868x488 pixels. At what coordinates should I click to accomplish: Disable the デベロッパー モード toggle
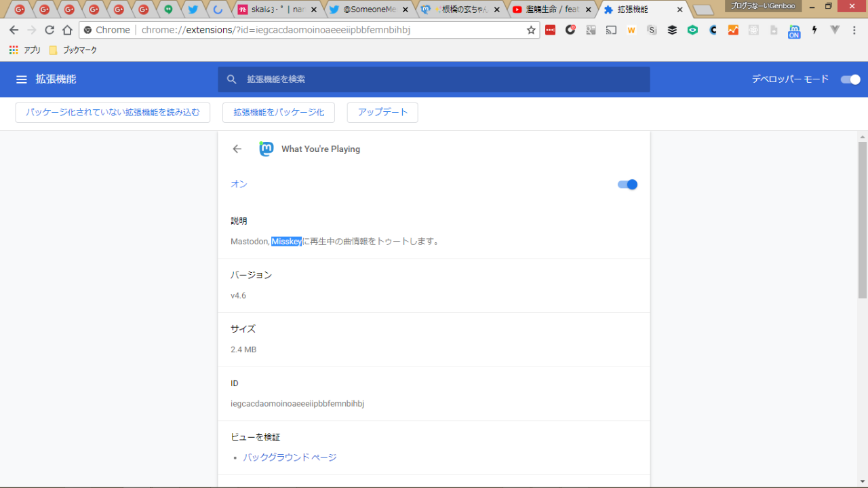coord(850,79)
